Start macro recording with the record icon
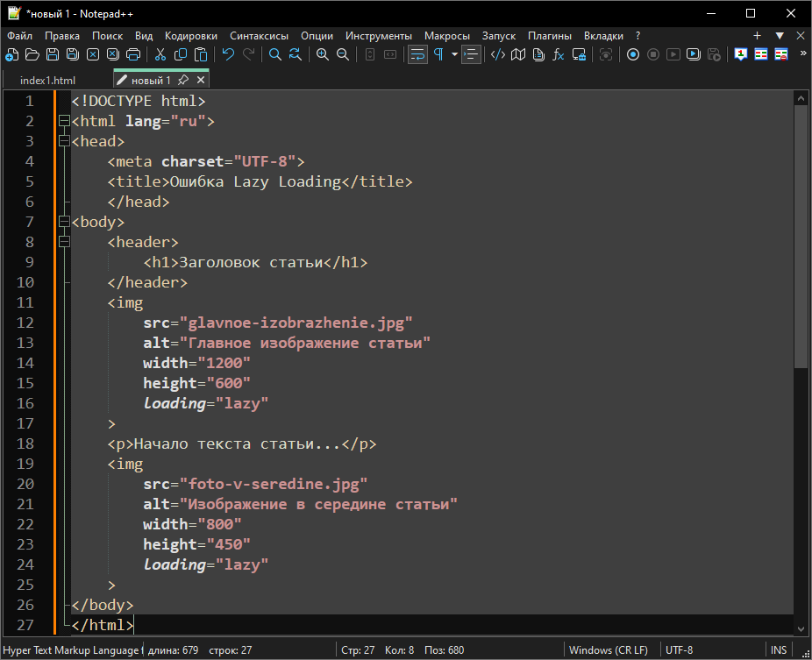 coord(632,54)
